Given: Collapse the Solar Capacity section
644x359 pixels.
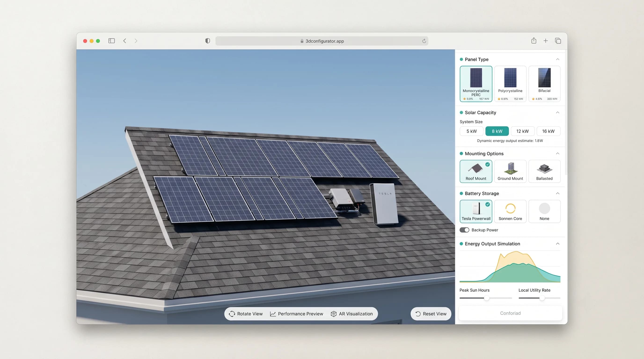Looking at the screenshot, I should [x=557, y=113].
